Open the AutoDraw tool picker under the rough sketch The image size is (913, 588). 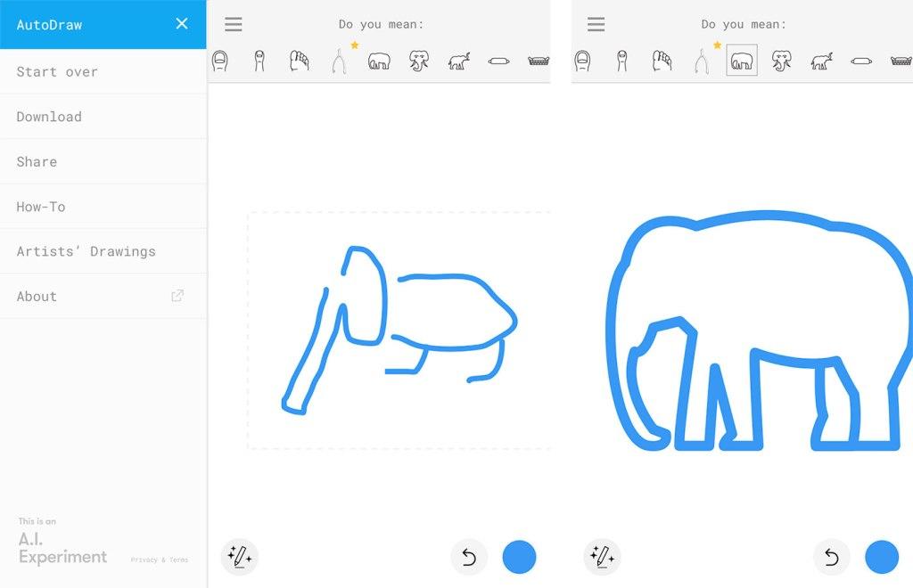tap(239, 558)
